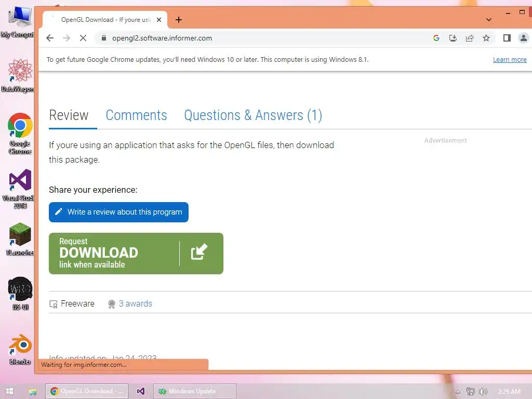
Task: Open volume tray icon
Action: pos(483,392)
